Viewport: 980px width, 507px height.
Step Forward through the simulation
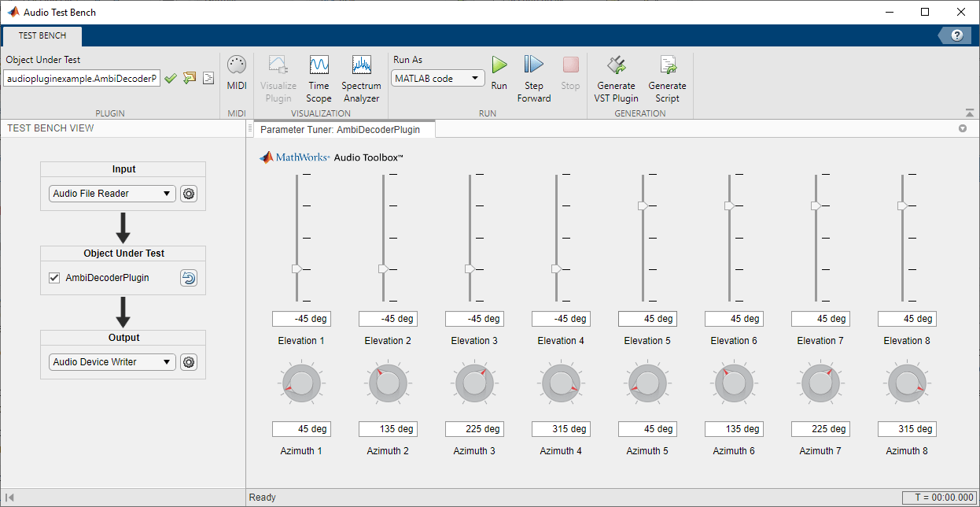pyautogui.click(x=534, y=79)
